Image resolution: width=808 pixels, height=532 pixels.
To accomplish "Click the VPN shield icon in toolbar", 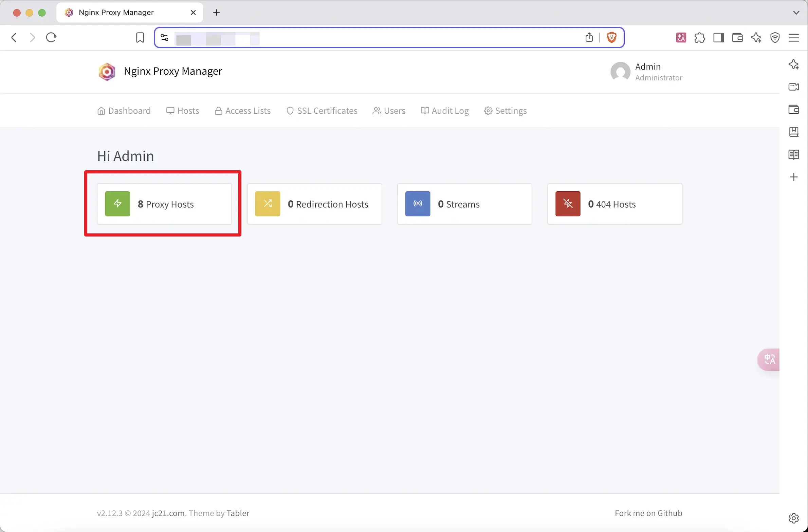I will point(775,37).
